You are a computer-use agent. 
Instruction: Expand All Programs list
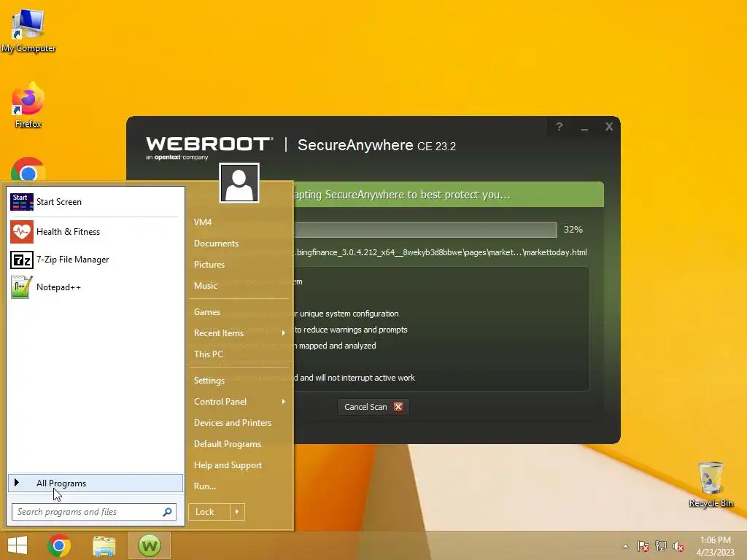[x=96, y=483]
